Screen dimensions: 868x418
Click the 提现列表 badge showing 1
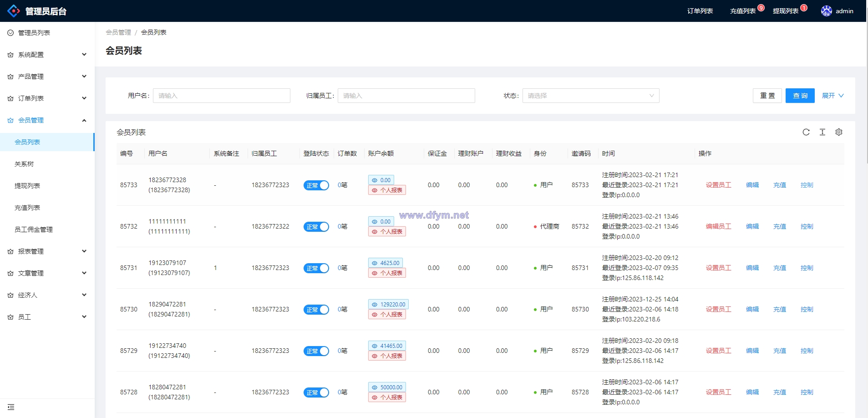[x=804, y=8]
